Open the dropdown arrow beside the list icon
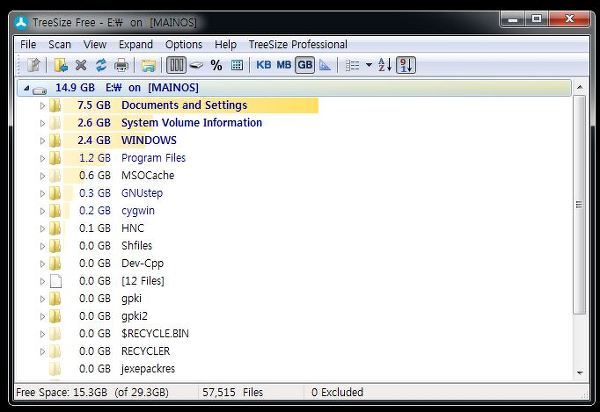This screenshot has width=600, height=412. 369,65
